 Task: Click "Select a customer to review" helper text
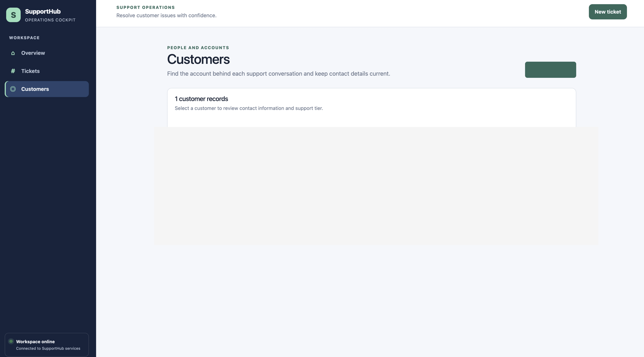(x=249, y=108)
